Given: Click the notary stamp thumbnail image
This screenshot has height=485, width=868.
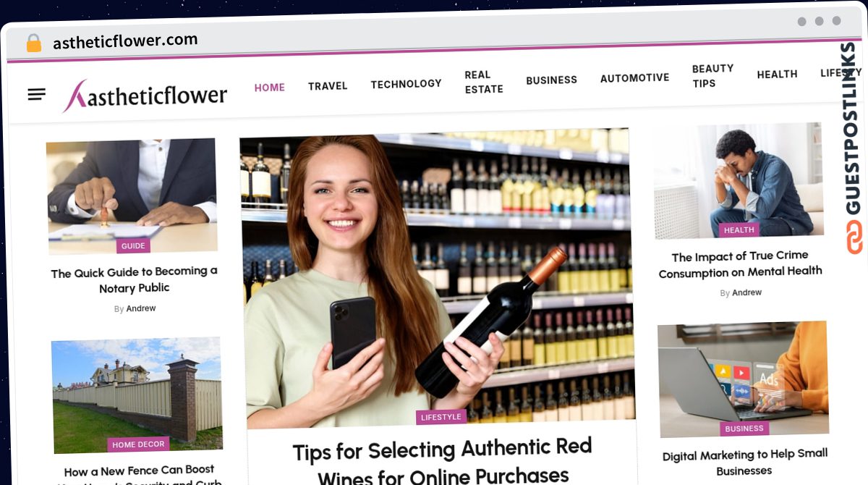Looking at the screenshot, I should pos(132,195).
